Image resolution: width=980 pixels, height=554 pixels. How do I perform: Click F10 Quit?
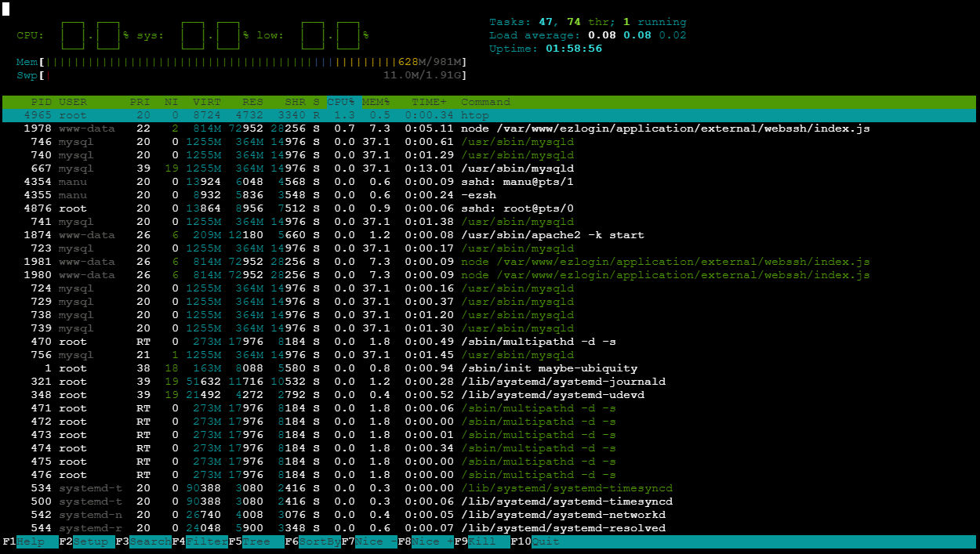(x=535, y=541)
